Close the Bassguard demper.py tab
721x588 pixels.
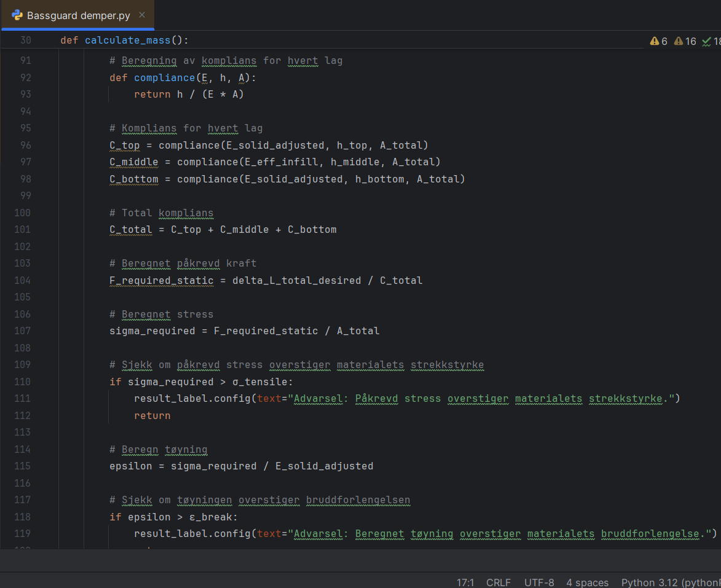143,15
